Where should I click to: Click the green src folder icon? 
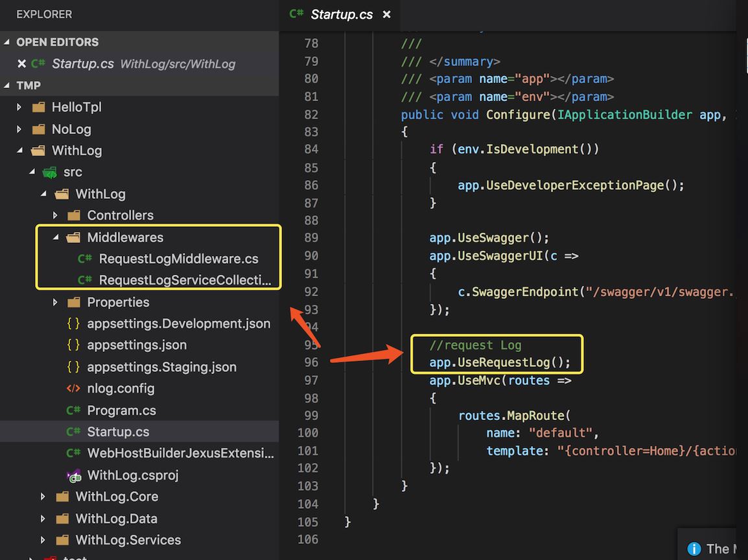(49, 172)
